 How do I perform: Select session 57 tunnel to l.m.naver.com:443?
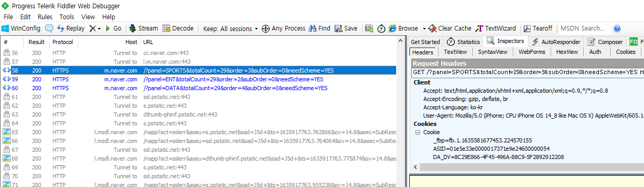(199, 62)
